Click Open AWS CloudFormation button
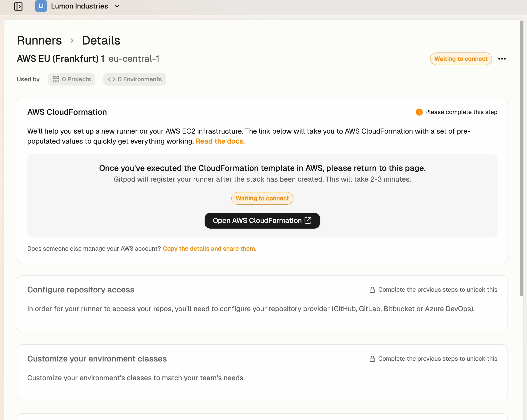 262,221
